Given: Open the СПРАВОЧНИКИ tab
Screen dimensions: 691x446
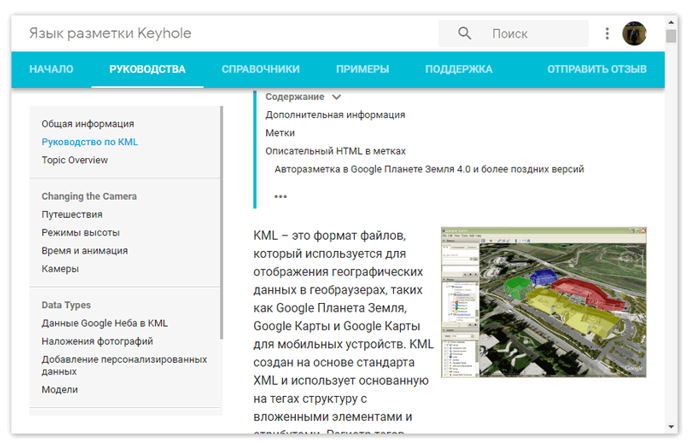Looking at the screenshot, I should pyautogui.click(x=260, y=69).
